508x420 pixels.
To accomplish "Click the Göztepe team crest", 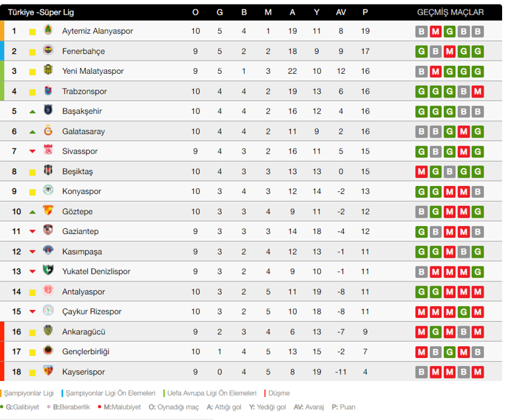I will tap(48, 212).
